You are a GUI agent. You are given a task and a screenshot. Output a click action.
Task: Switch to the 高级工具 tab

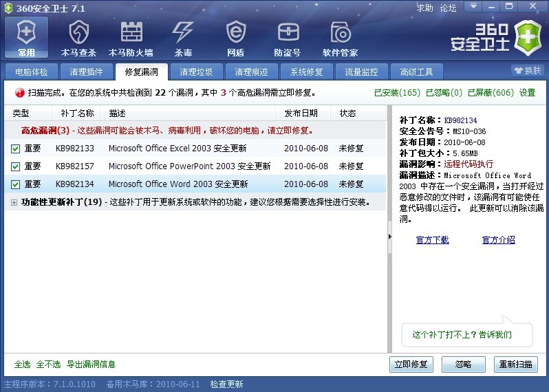417,72
